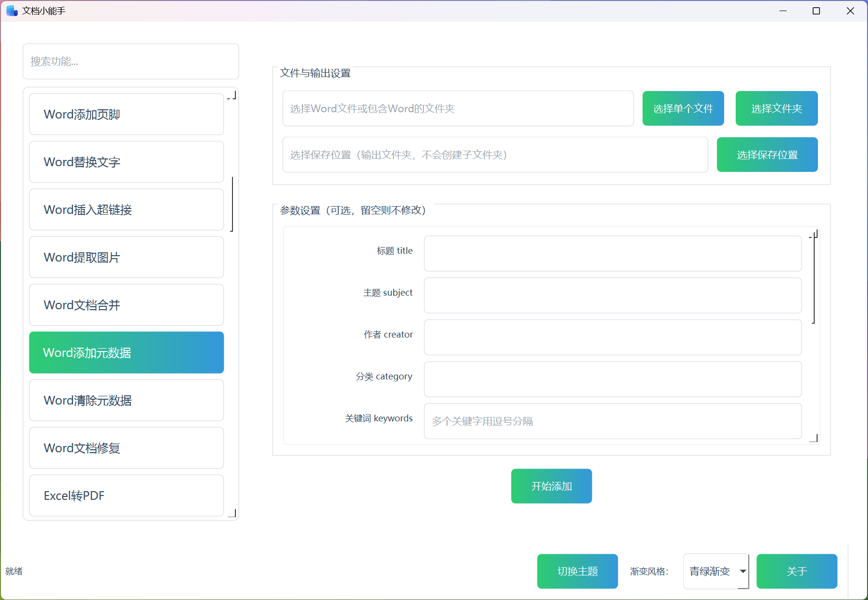Open the 关于 about dialog

click(x=796, y=571)
